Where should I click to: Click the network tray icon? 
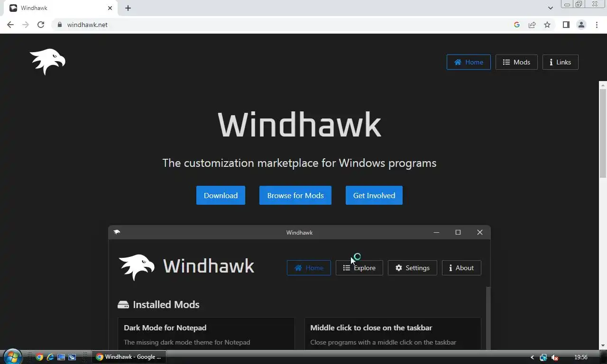coord(543,357)
